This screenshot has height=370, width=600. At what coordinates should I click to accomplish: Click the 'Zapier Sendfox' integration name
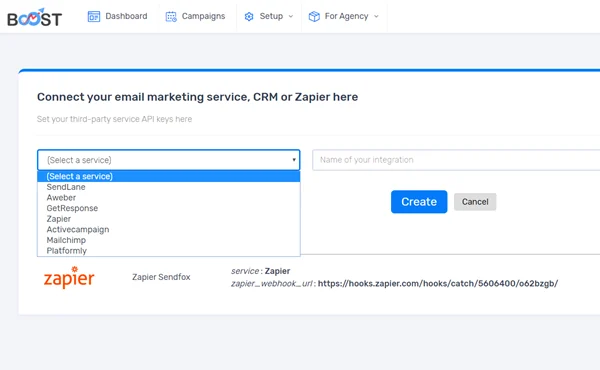tap(161, 277)
